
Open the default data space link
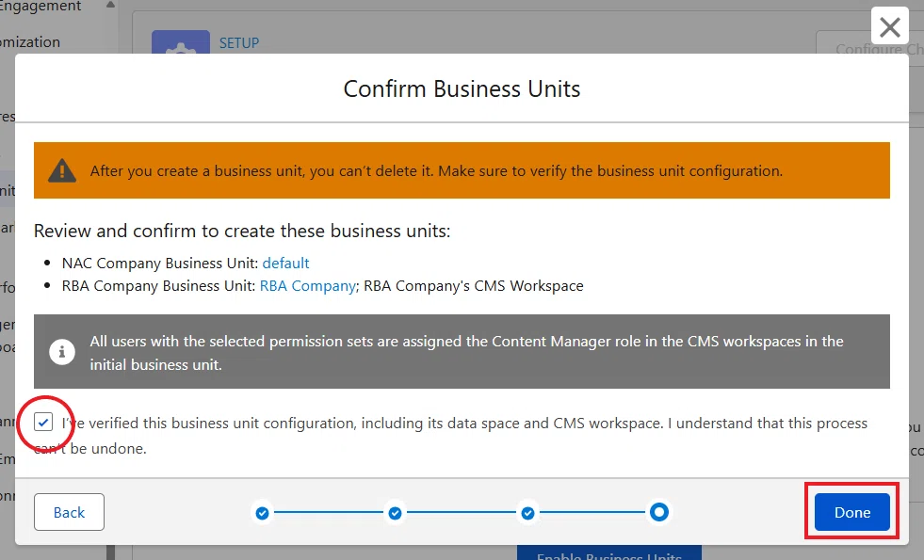(x=285, y=263)
